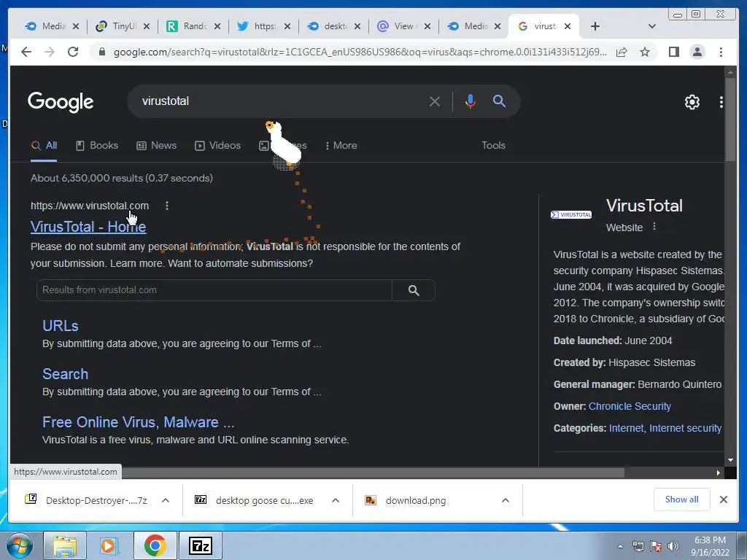
Task: Open the Windows Start menu
Action: pyautogui.click(x=19, y=545)
